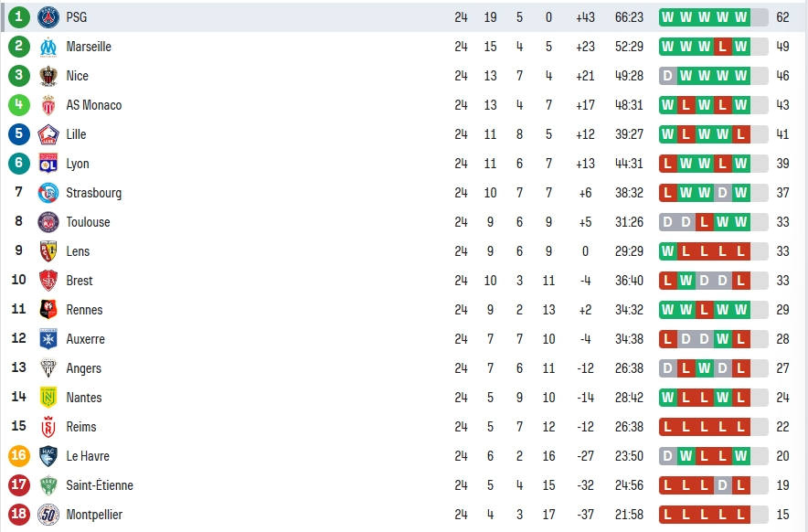Click the AS Monaco crest icon
The image size is (808, 532).
tap(48, 105)
